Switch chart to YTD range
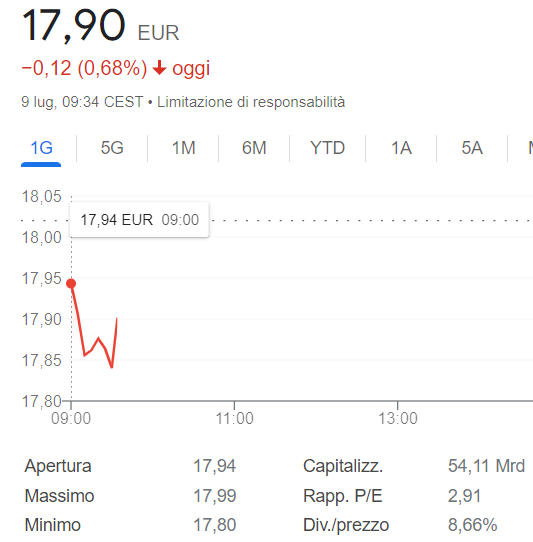 tap(327, 148)
